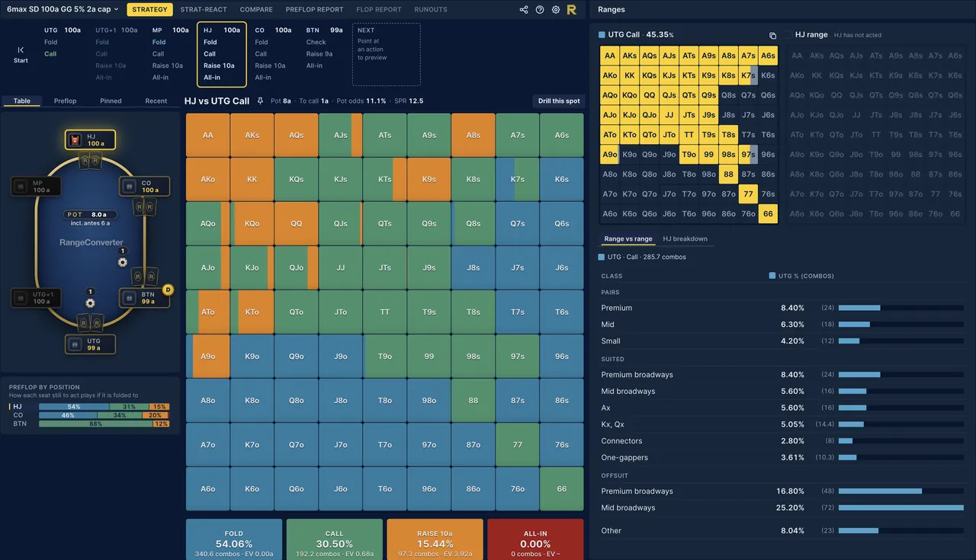Open the 6max SD 100a game dropdown

pos(63,10)
